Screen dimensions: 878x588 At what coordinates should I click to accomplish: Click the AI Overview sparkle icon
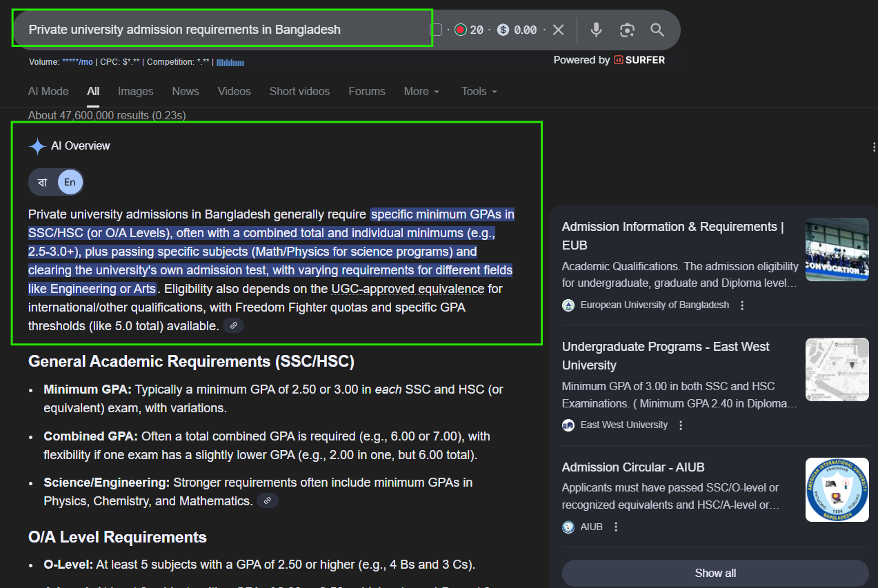point(36,145)
